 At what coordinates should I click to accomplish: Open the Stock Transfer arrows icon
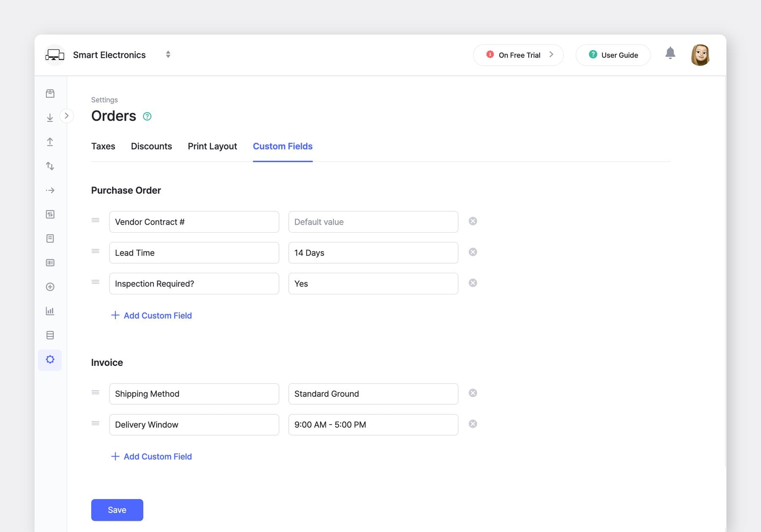50,166
